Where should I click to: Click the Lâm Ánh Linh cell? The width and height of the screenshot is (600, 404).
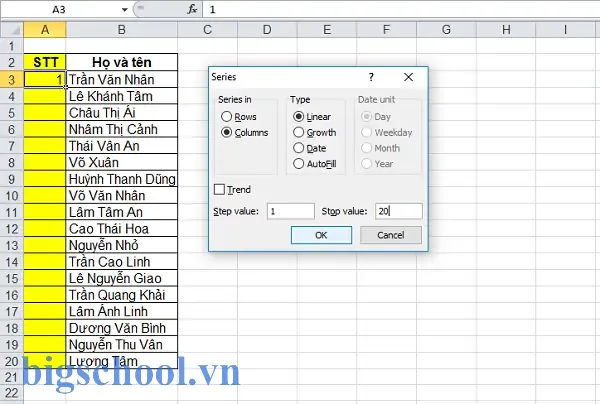point(122,311)
